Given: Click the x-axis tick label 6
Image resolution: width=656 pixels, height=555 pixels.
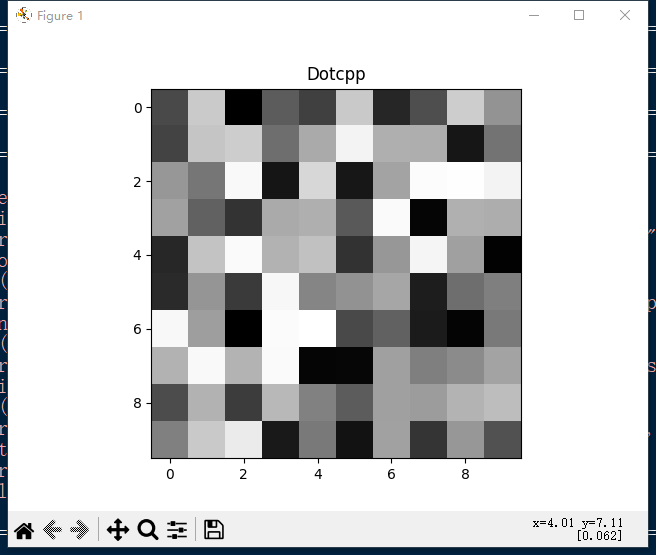Looking at the screenshot, I should pos(391,474).
